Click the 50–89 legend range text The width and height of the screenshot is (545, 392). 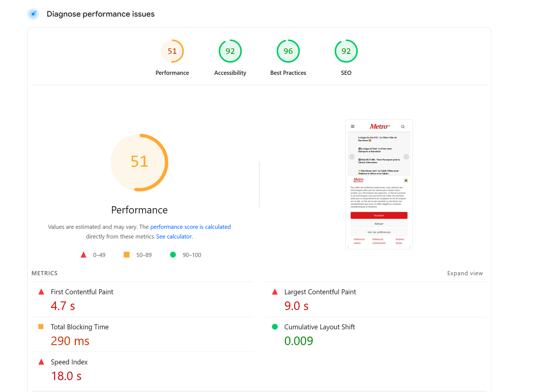tap(144, 255)
